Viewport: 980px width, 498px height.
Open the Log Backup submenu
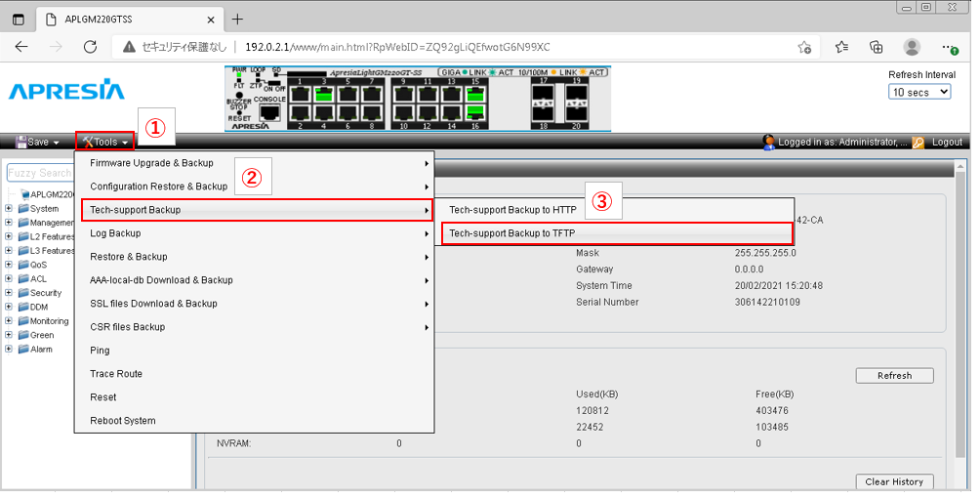[x=255, y=233]
